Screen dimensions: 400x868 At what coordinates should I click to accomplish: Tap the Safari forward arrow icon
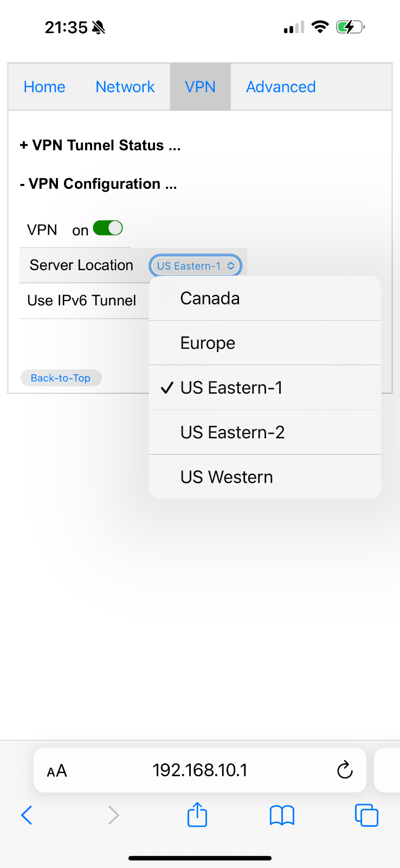[x=113, y=815]
